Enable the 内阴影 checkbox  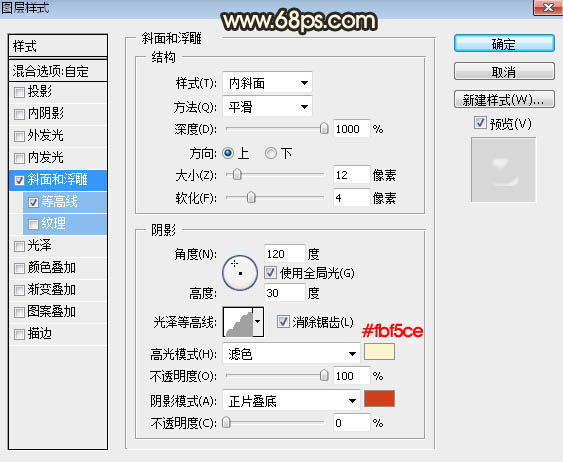point(19,115)
